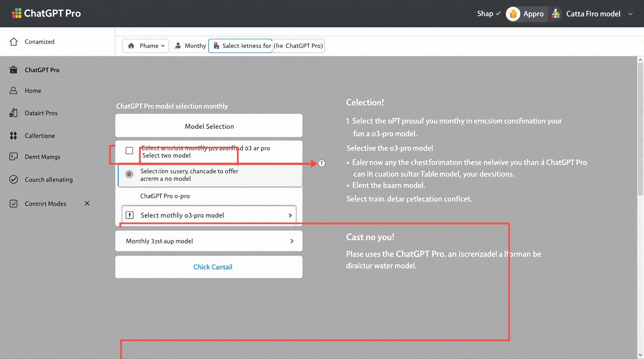Image resolution: width=644 pixels, height=359 pixels.
Task: Click the Callertione four-dots icon
Action: (x=14, y=136)
